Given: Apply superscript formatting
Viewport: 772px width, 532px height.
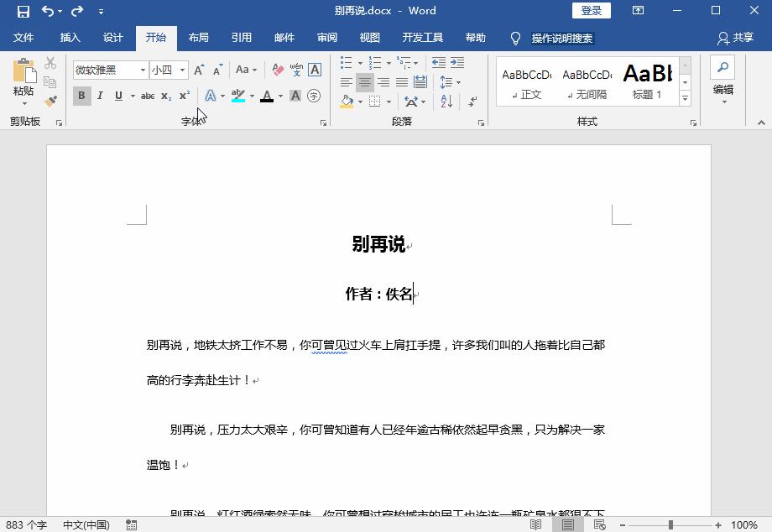Looking at the screenshot, I should (x=184, y=95).
